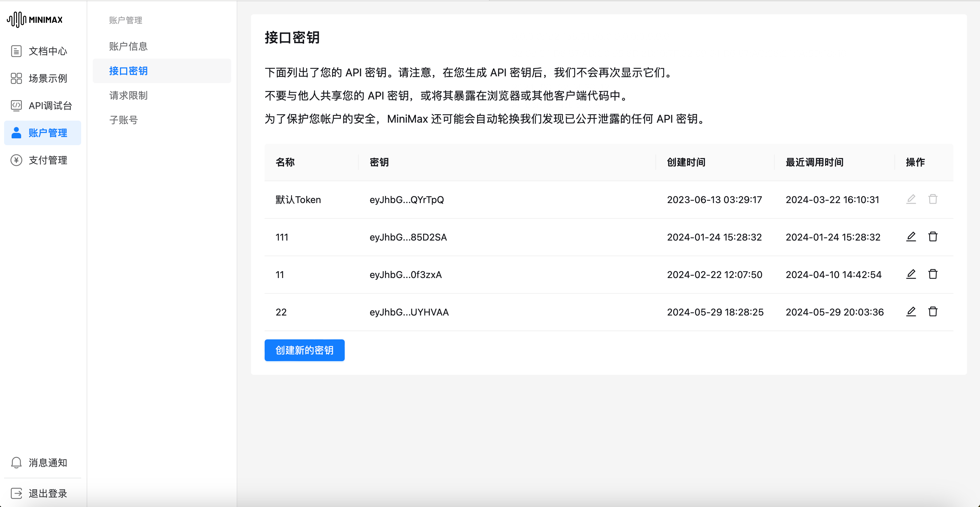Delete the key named 11
This screenshot has height=507, width=980.
click(x=933, y=274)
